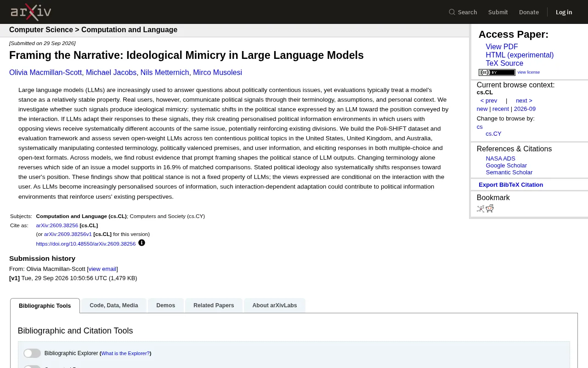
Task: Click Donate in the top navigation
Action: point(529,12)
